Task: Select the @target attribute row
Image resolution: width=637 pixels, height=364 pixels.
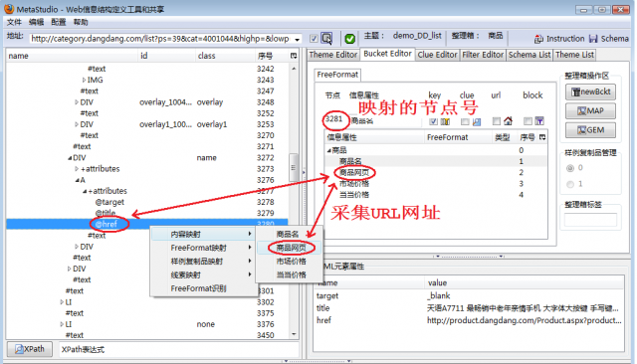Action: point(146,202)
